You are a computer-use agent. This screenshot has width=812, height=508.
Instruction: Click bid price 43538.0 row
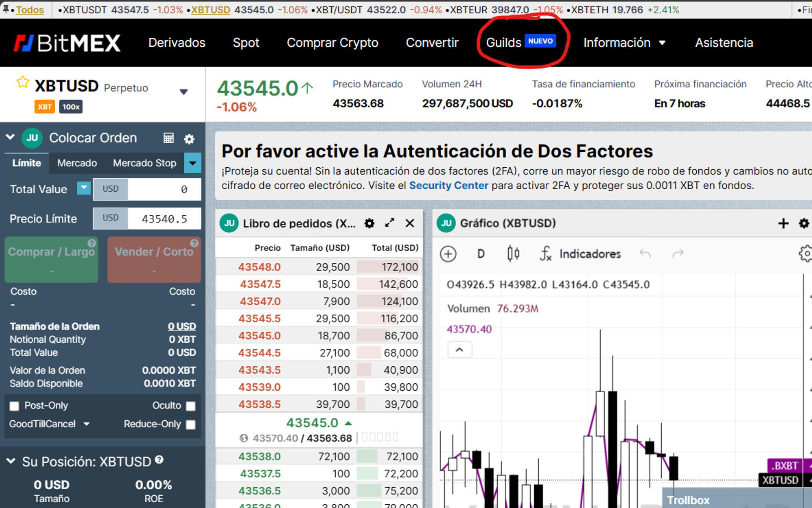pyautogui.click(x=319, y=456)
